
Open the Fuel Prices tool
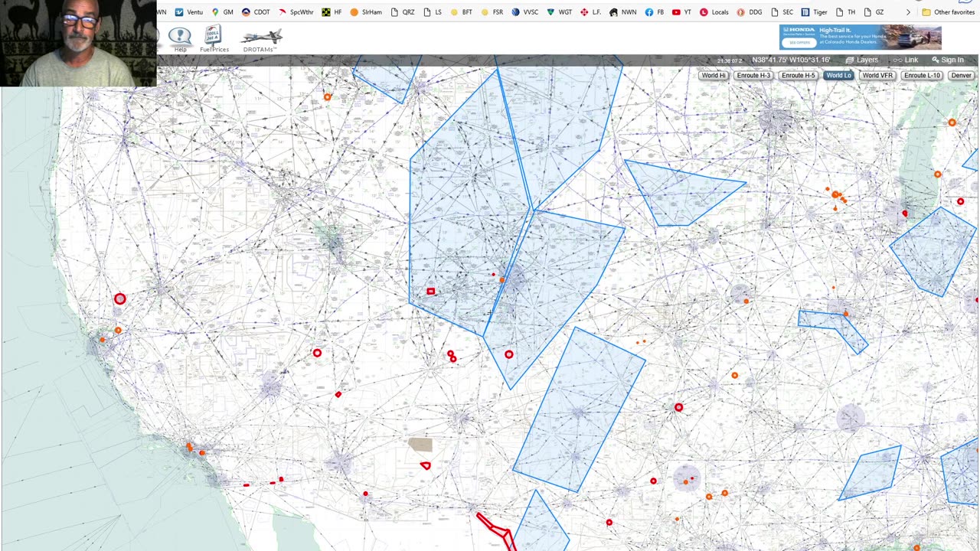point(214,40)
